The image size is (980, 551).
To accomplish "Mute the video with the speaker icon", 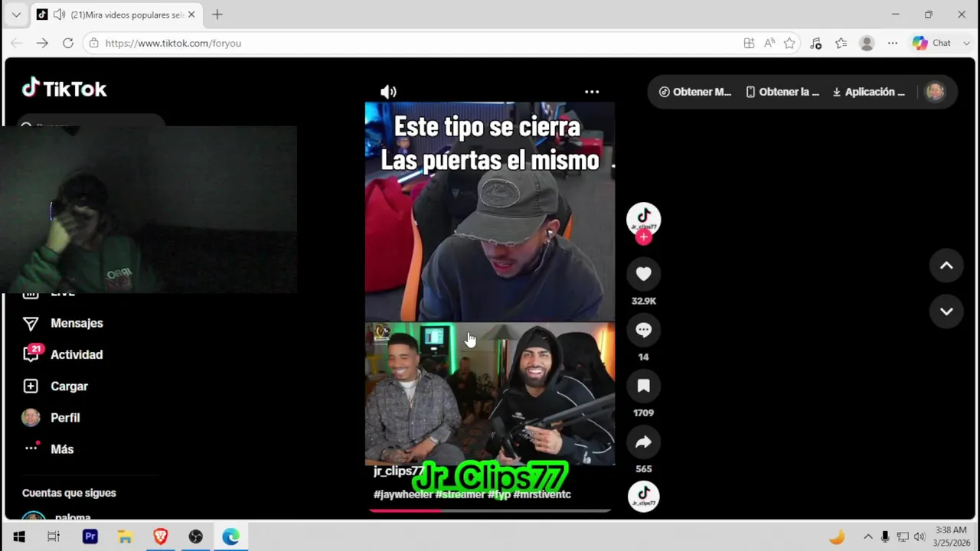I will tap(388, 92).
